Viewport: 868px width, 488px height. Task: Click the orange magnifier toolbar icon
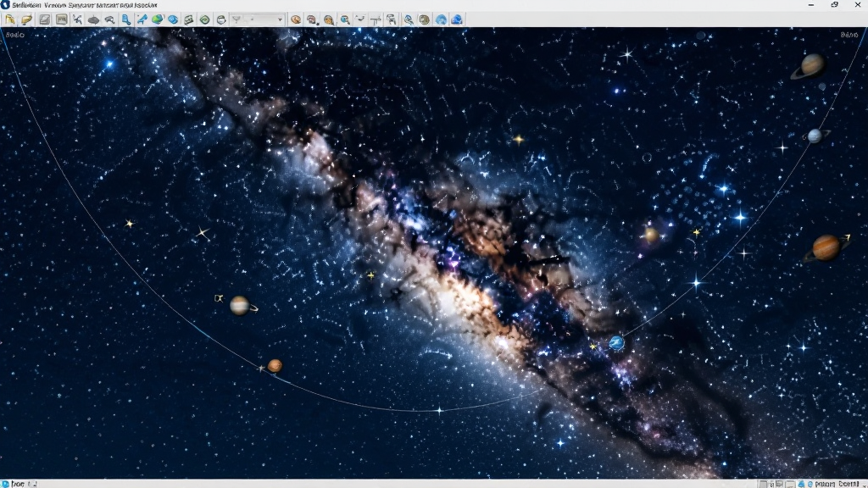329,20
